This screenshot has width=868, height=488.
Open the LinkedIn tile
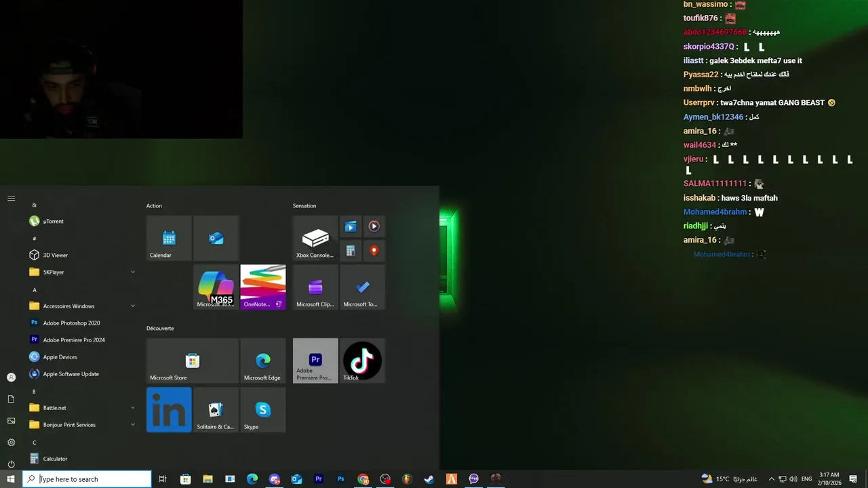point(169,409)
